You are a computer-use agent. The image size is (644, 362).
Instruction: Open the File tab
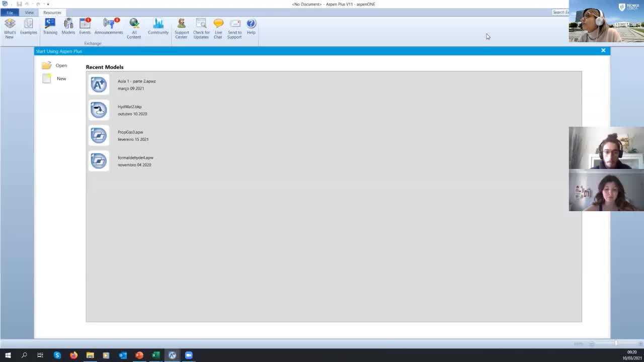click(x=10, y=13)
